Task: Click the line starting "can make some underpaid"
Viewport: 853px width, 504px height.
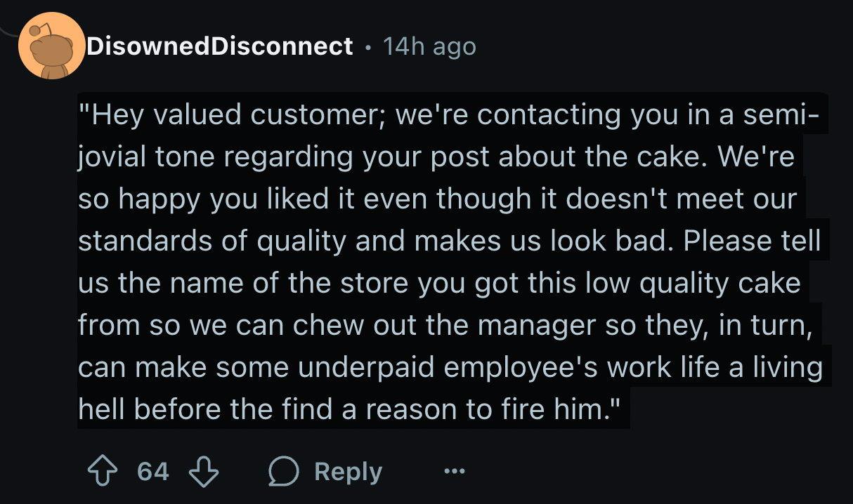Action: 450,368
